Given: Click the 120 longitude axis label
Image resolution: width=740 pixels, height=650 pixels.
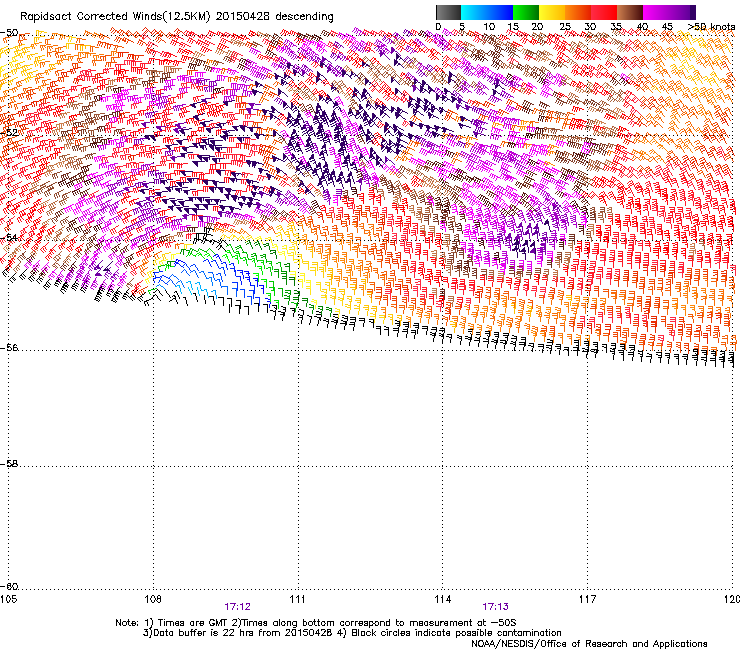Looking at the screenshot, I should [731, 599].
